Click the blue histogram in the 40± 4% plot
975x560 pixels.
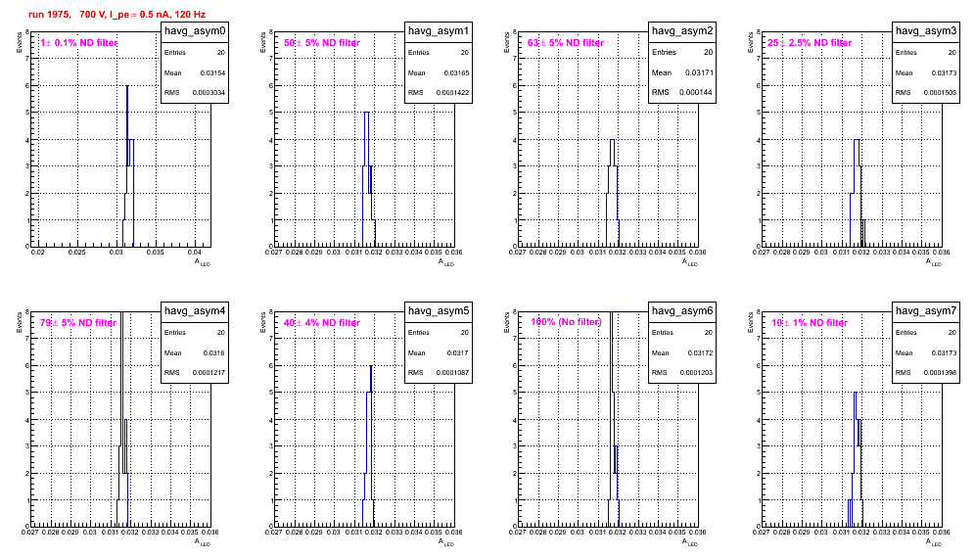369,448
